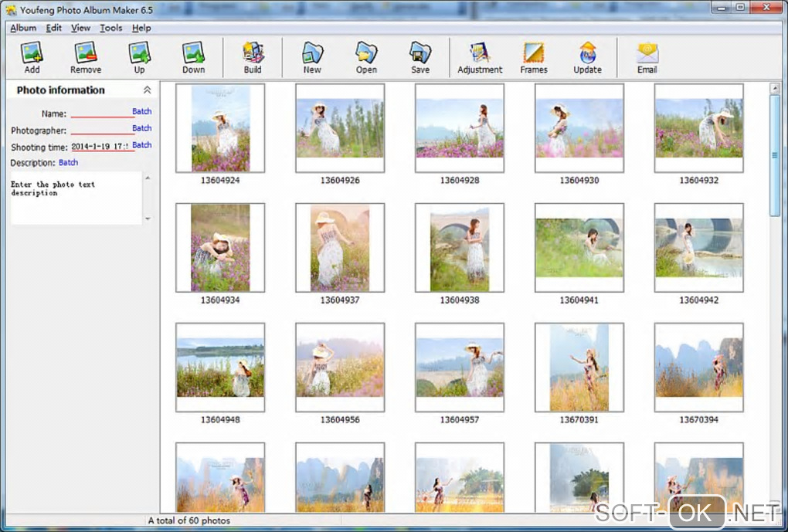Click Batch link next to Name
This screenshot has width=788, height=532.
(x=141, y=111)
